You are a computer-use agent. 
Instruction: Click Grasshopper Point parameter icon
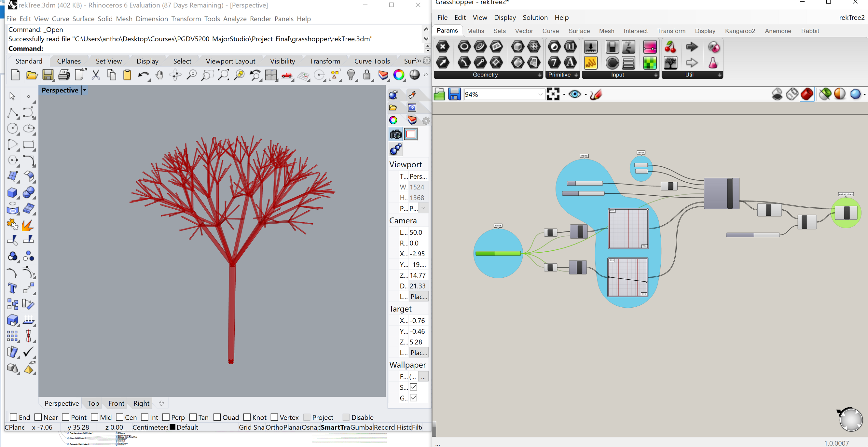(x=443, y=47)
